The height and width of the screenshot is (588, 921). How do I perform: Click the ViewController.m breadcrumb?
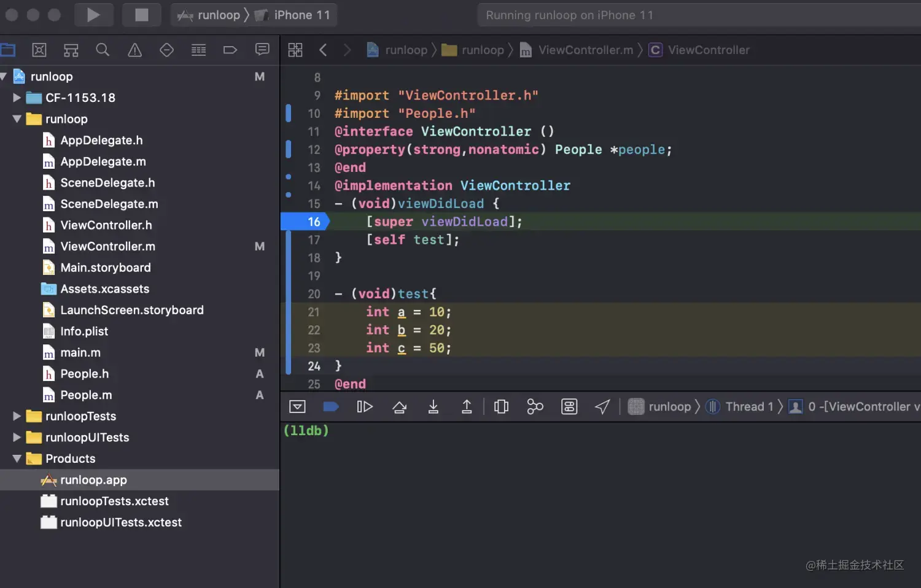coord(577,50)
